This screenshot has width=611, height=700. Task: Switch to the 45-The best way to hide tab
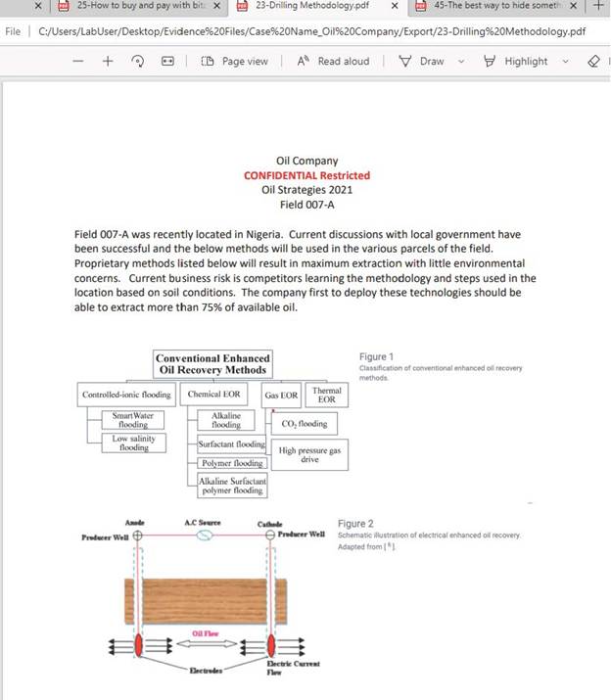pos(499,6)
